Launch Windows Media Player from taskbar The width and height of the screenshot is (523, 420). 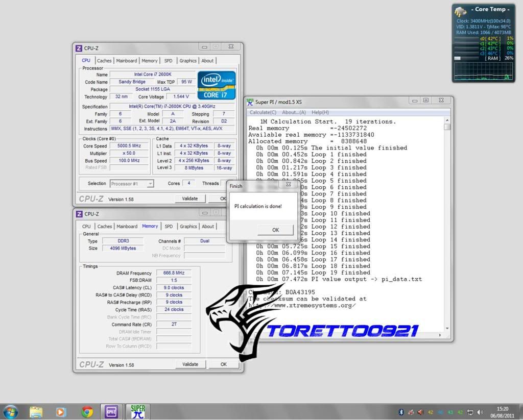(x=61, y=412)
